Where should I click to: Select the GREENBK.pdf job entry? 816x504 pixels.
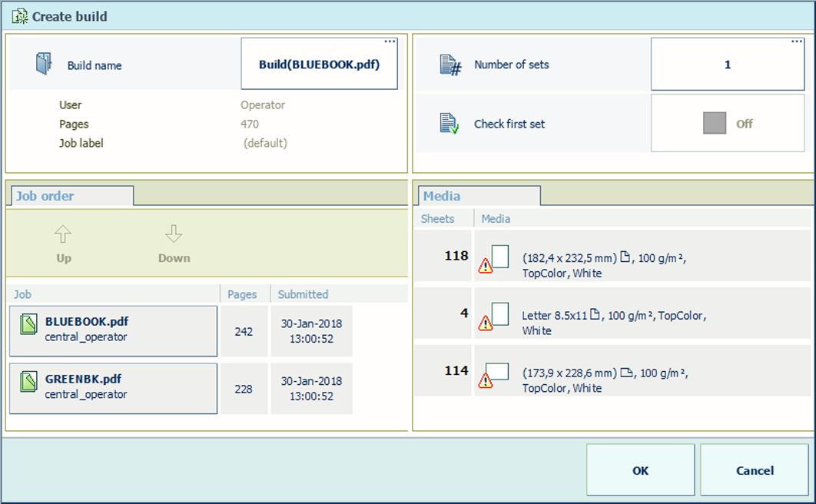(x=114, y=388)
